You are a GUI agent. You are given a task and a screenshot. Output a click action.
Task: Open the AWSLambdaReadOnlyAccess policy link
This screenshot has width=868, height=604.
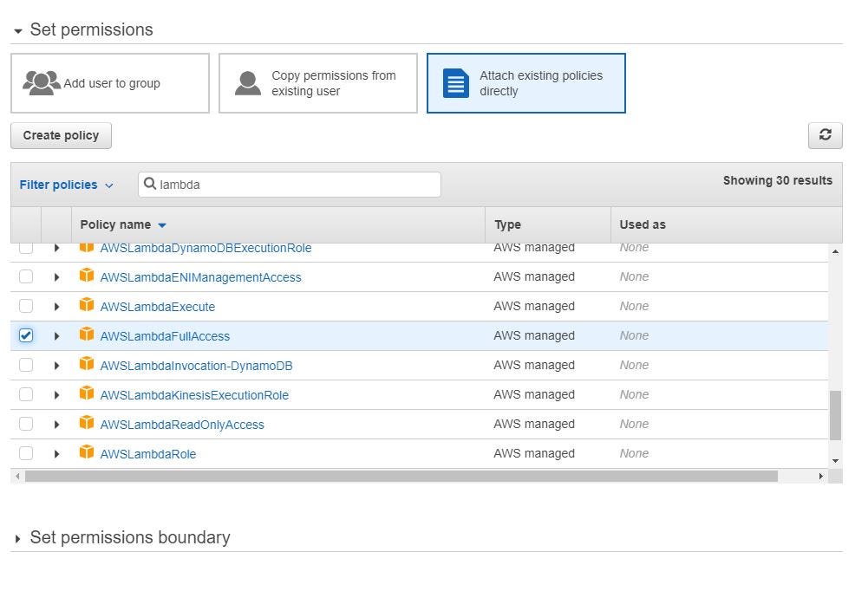click(x=182, y=425)
